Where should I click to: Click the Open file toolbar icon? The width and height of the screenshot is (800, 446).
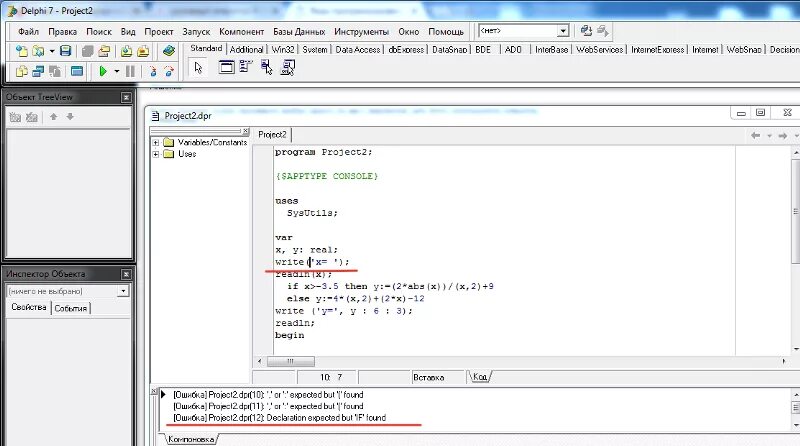[x=38, y=51]
